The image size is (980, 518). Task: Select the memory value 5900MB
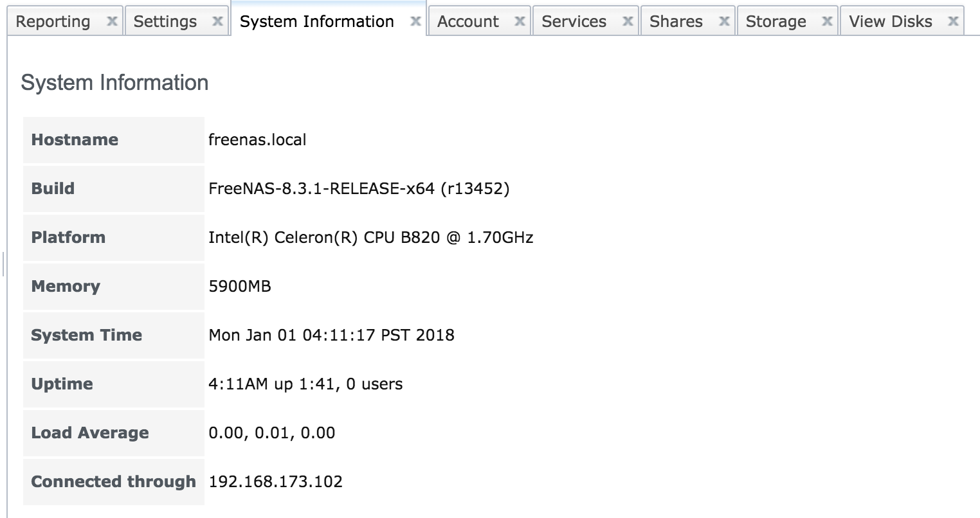[x=240, y=286]
